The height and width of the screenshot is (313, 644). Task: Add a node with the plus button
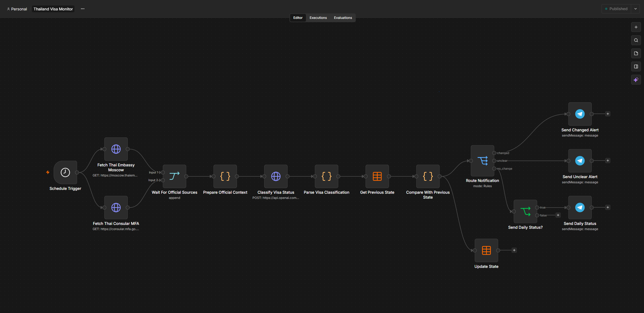pos(636,27)
